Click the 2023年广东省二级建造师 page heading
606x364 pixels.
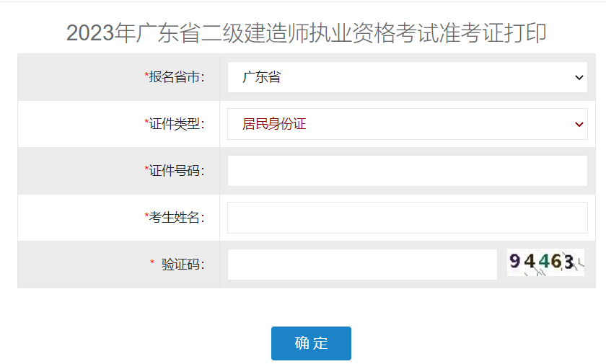click(x=306, y=33)
